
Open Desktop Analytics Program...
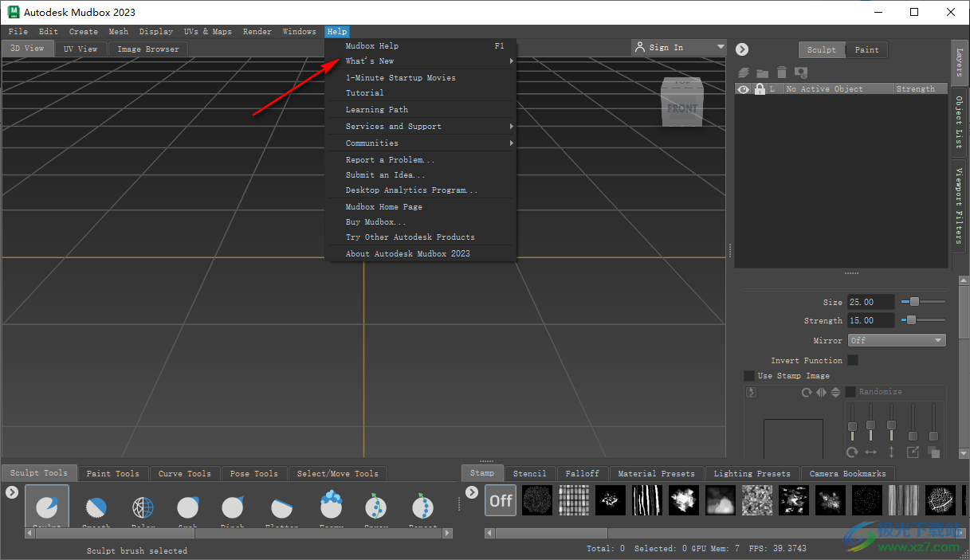tap(422, 190)
